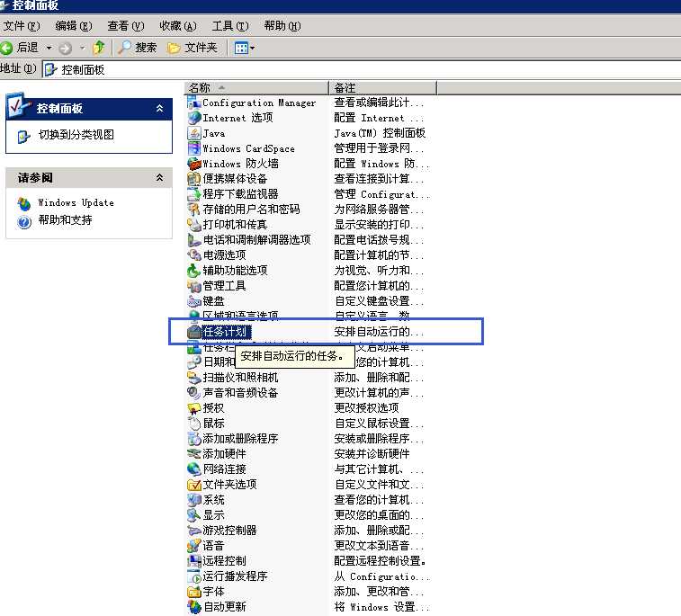Open the 网络连接 icon

pos(193,469)
